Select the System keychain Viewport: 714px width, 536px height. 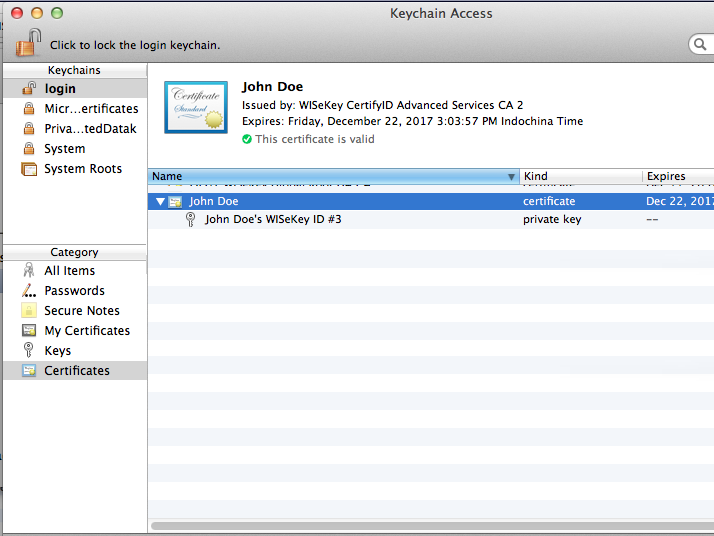75,148
